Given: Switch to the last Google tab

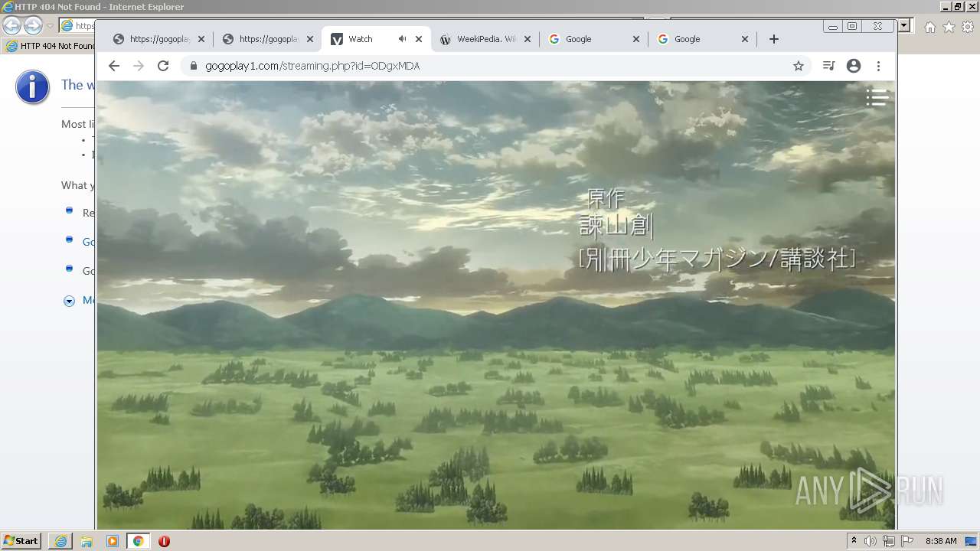Looking at the screenshot, I should 704,39.
